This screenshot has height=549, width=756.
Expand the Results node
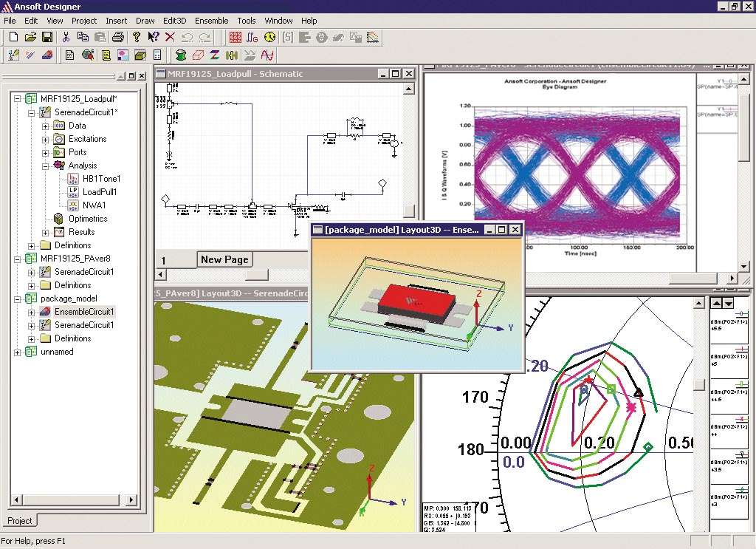pyautogui.click(x=45, y=233)
